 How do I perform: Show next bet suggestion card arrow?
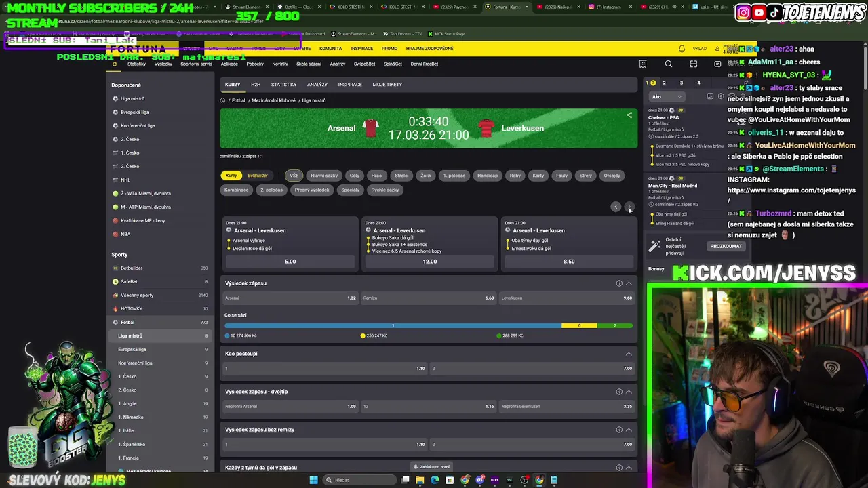(629, 207)
